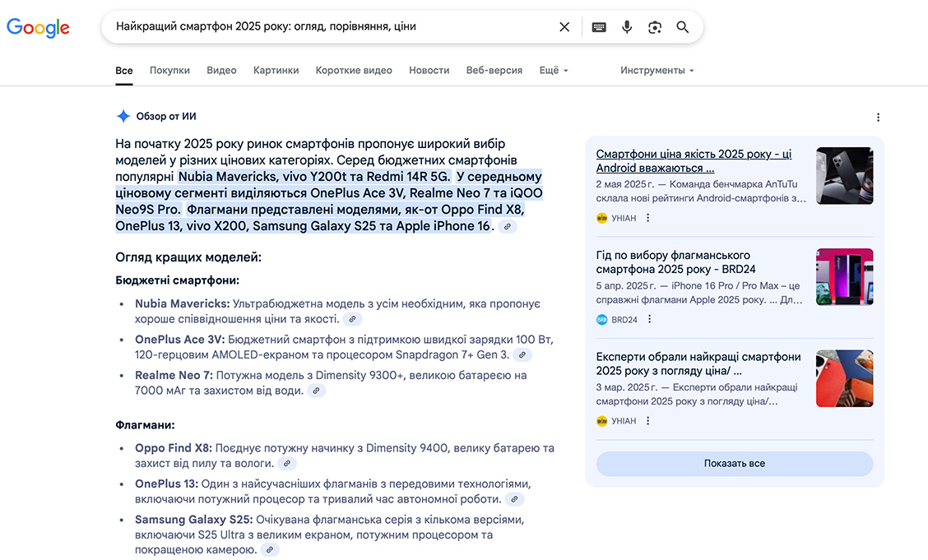Click the 'Огляд кращих моделей:' heading

(188, 257)
